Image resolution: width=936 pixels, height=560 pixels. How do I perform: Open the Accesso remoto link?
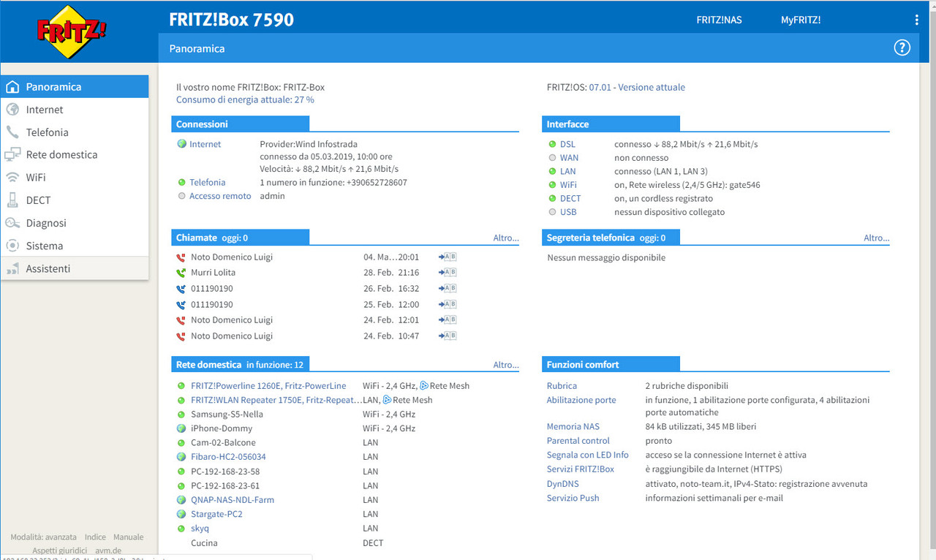[220, 196]
